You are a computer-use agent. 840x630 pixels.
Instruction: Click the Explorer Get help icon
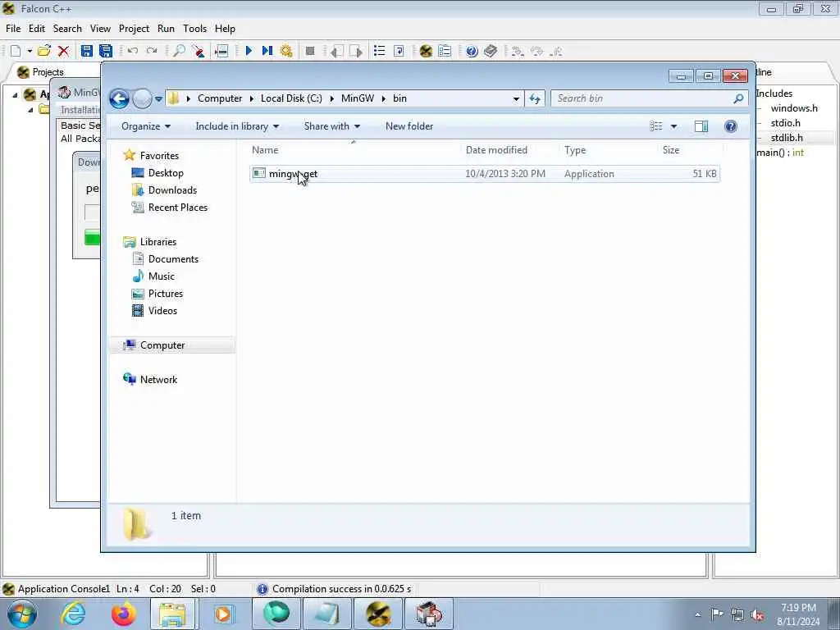730,126
